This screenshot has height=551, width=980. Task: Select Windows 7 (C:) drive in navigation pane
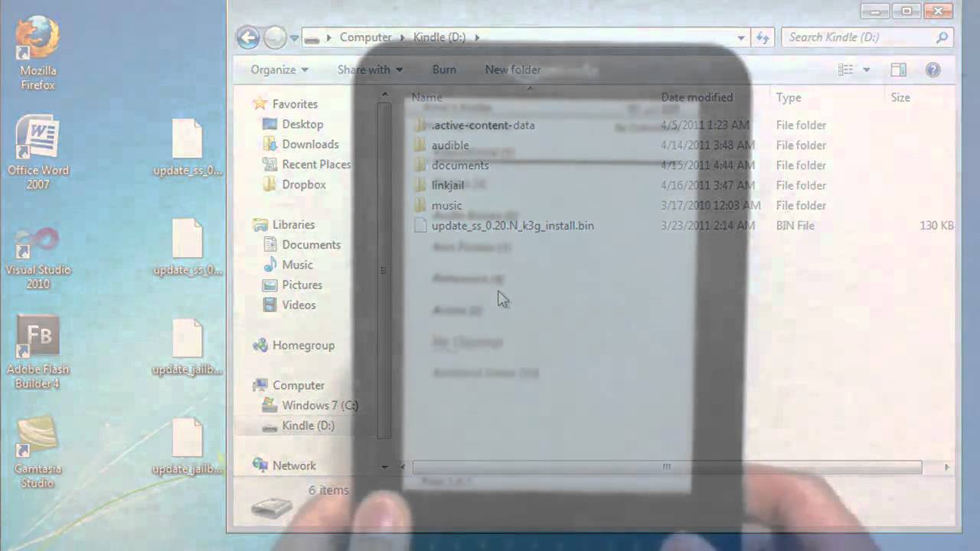pos(320,406)
